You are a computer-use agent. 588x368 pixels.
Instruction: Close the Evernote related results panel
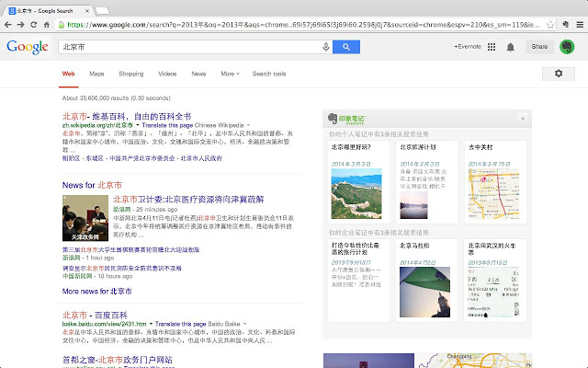coord(523,119)
